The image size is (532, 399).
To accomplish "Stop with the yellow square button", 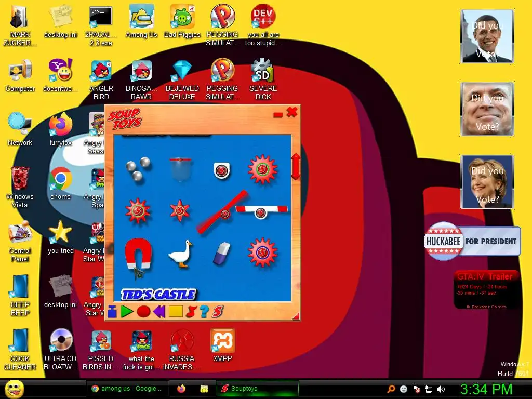I will (x=176, y=312).
